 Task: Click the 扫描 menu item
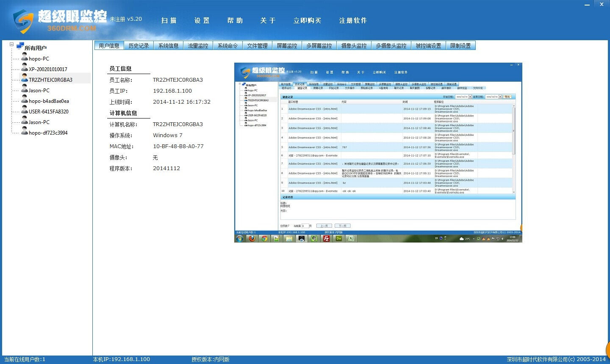point(169,20)
